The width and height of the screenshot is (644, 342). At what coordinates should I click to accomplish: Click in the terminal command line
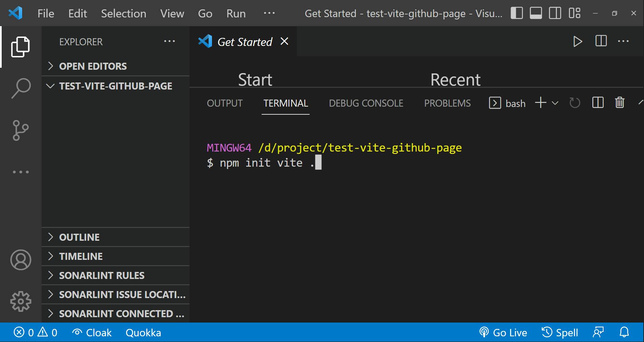pos(264,163)
